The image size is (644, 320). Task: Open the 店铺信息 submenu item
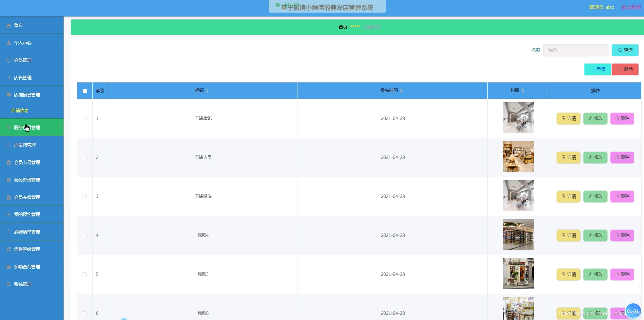(x=20, y=110)
